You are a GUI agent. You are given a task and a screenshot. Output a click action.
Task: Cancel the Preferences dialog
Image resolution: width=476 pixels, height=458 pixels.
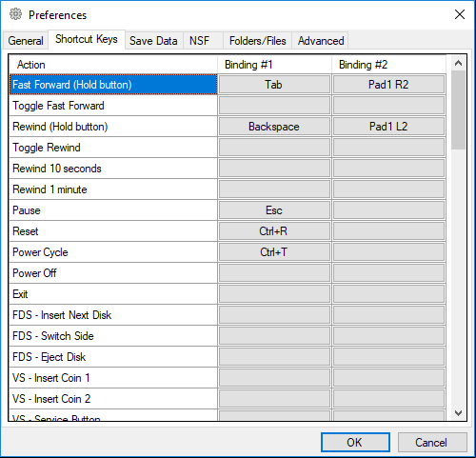432,442
